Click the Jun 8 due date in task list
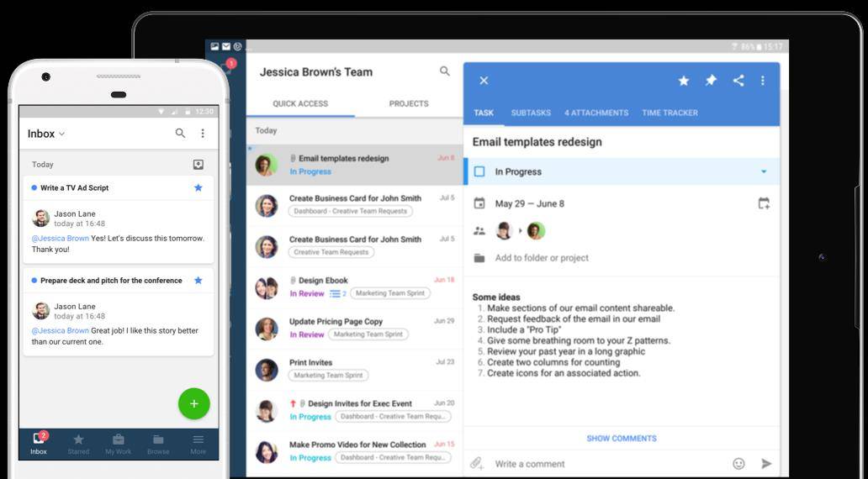Viewport: 868px width, 479px height. [x=446, y=158]
